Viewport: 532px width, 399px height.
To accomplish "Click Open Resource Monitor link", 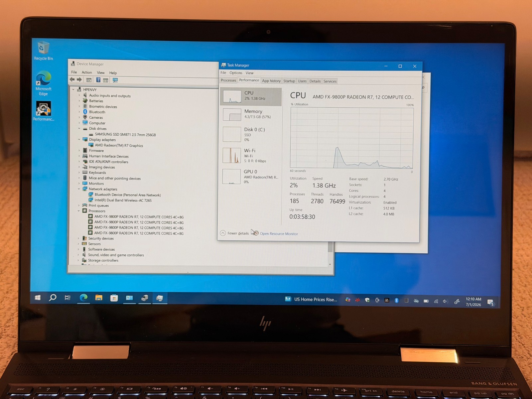I will (279, 234).
